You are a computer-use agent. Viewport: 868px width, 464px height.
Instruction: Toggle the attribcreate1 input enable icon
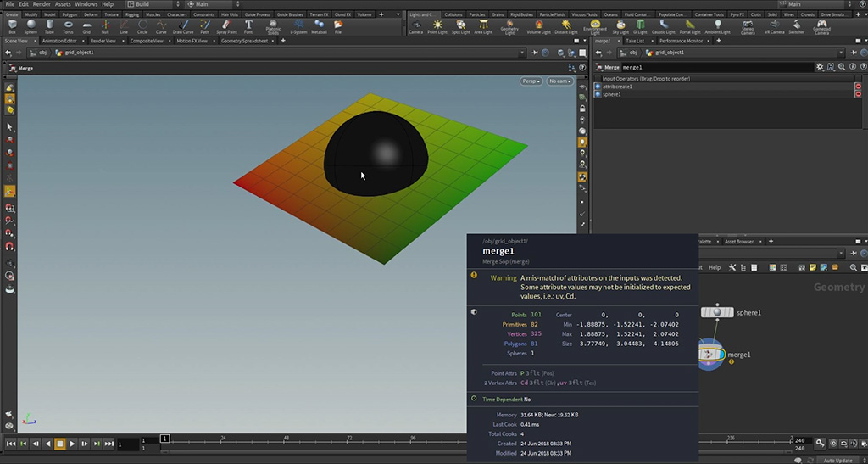coord(598,87)
